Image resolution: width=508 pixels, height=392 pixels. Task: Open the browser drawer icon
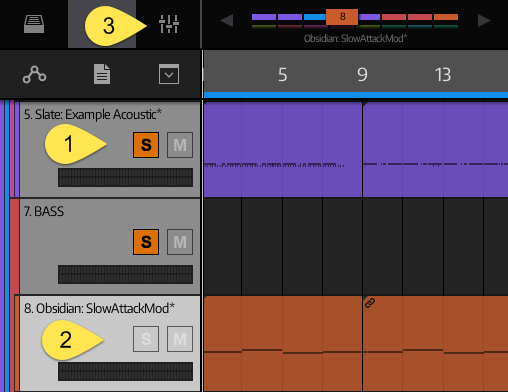click(x=34, y=24)
